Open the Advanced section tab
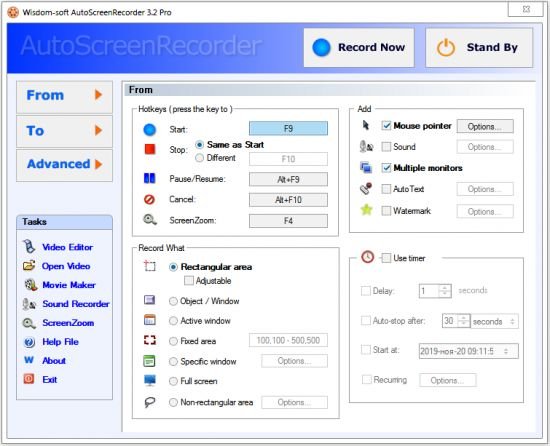 (64, 164)
